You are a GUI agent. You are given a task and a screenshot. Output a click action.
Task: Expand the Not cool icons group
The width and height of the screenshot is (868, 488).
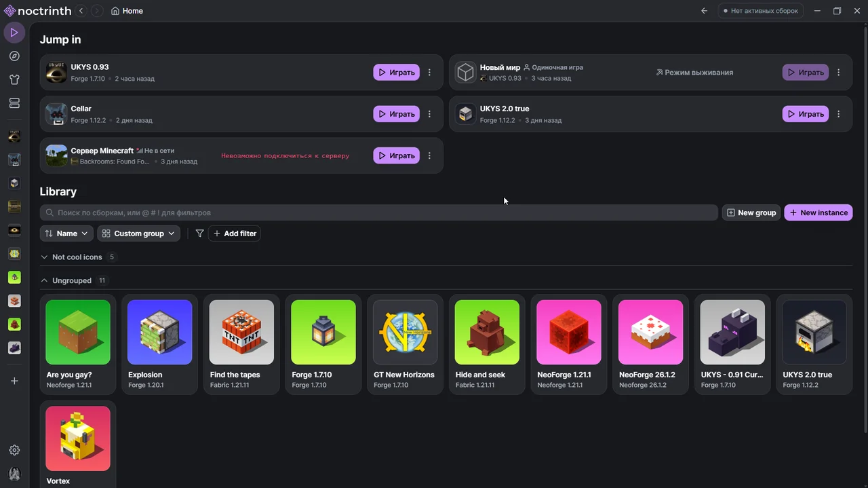pyautogui.click(x=79, y=257)
